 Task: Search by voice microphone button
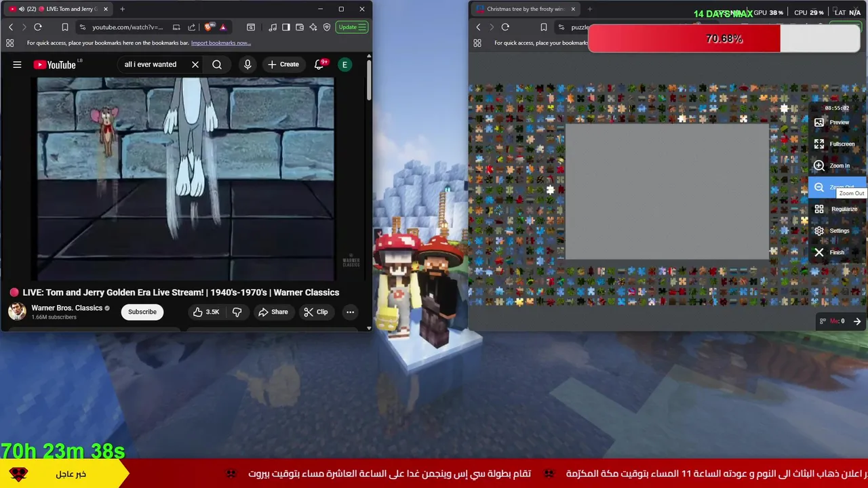coord(248,64)
